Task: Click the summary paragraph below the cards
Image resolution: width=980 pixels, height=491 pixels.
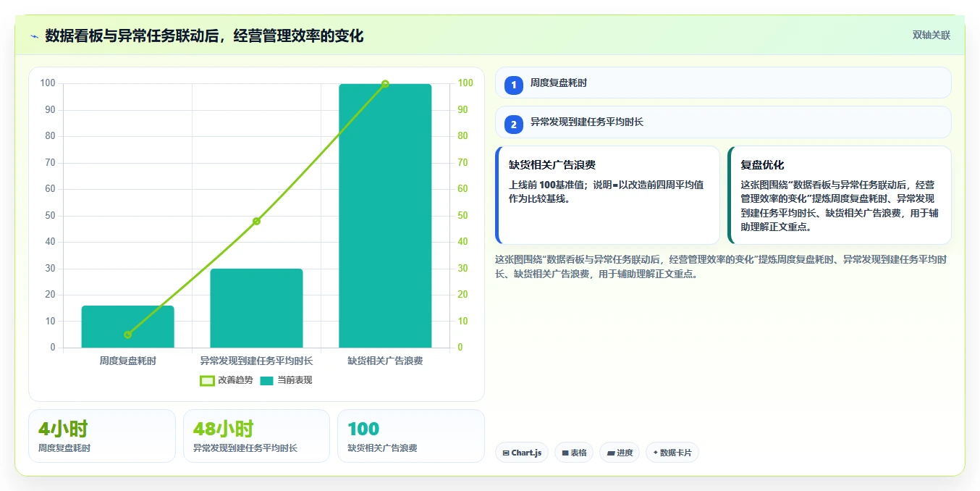Action: click(x=722, y=267)
